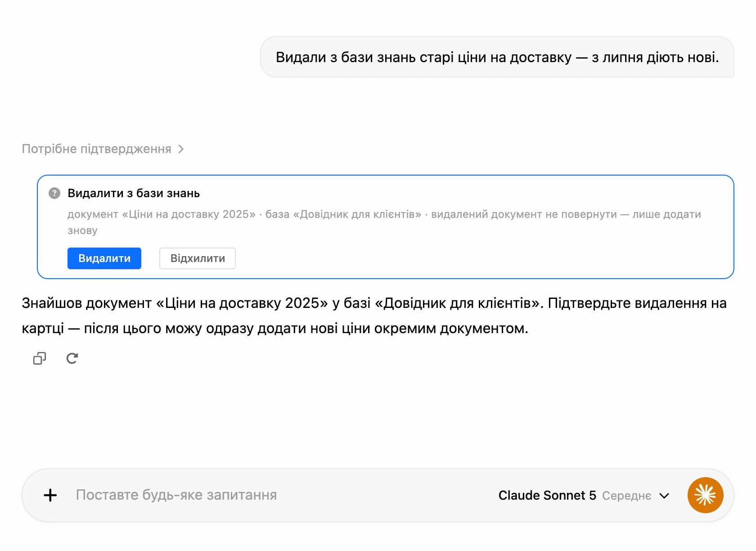Click the question mark icon on confirmation card
The width and height of the screenshot is (756, 551).
click(54, 193)
